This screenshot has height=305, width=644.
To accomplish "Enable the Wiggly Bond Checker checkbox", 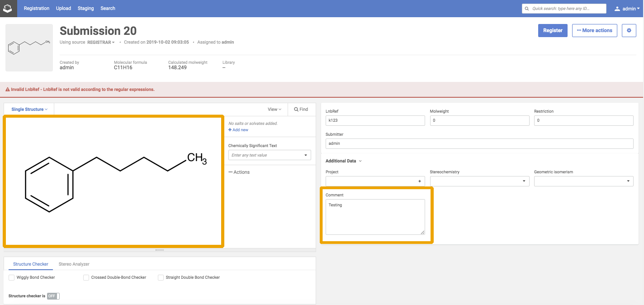I will click(x=11, y=277).
